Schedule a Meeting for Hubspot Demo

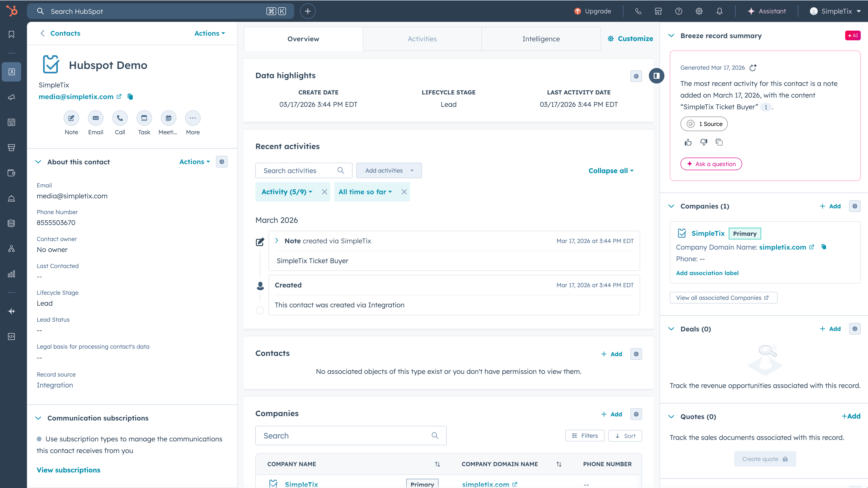168,118
